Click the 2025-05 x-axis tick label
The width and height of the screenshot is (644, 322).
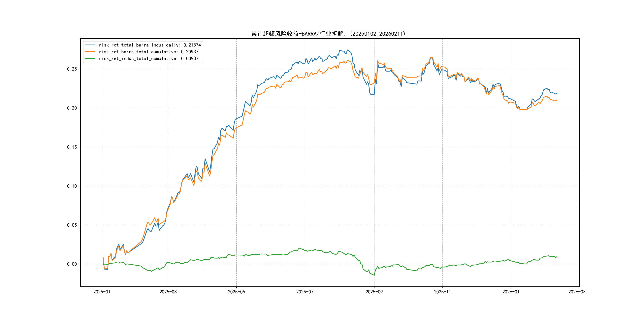(x=236, y=292)
